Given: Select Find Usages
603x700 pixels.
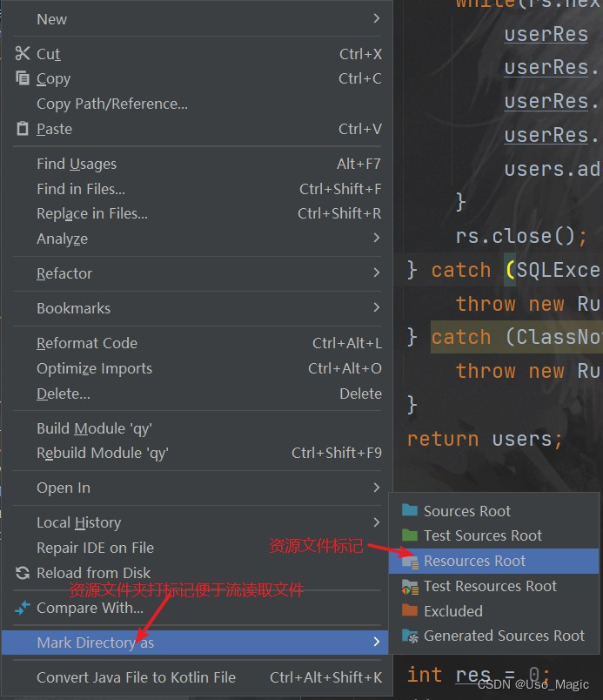Looking at the screenshot, I should tap(197, 164).
